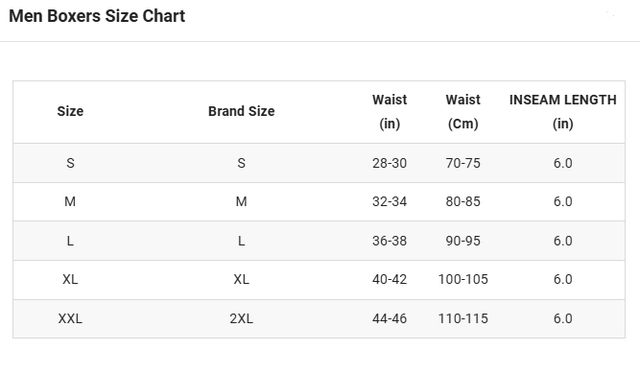Click the 70-75 waist centimeter value
Image resolution: width=640 pixels, height=370 pixels.
coord(463,163)
